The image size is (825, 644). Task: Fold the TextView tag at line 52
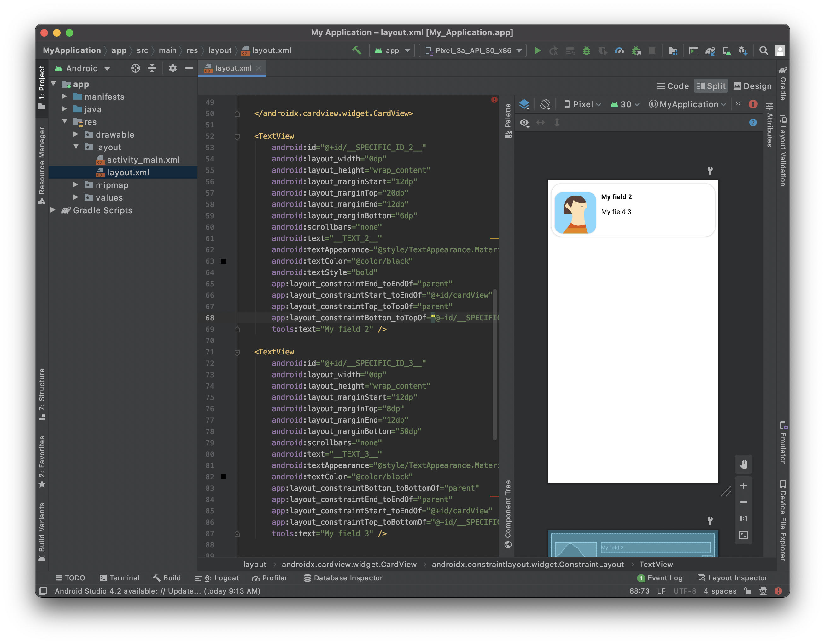[237, 136]
